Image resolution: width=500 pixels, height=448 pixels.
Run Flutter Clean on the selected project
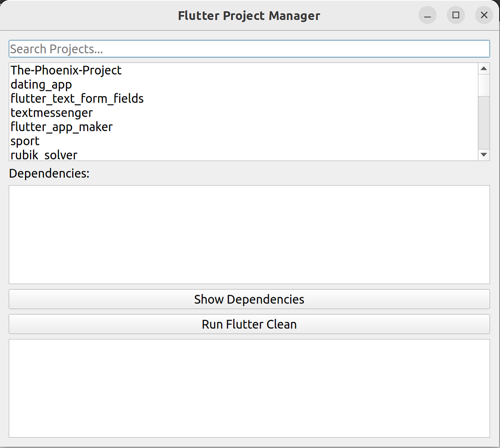[249, 324]
